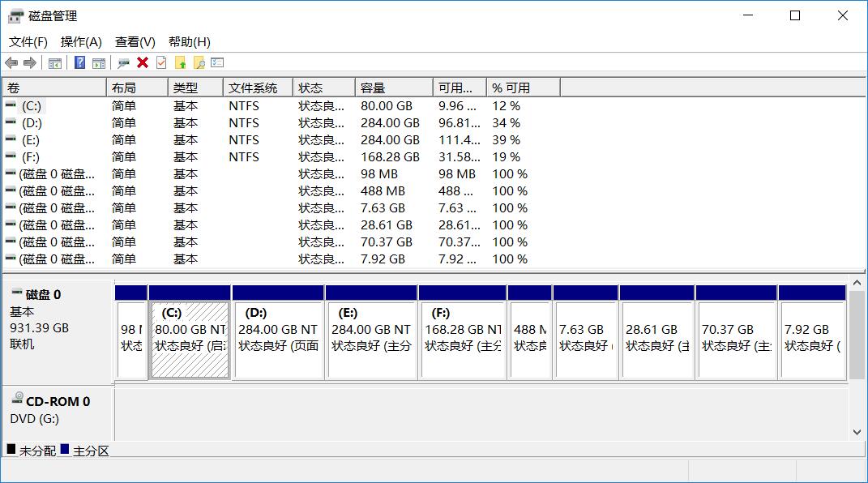Toggle the console tree pane icon
The image size is (868, 483).
tap(55, 62)
